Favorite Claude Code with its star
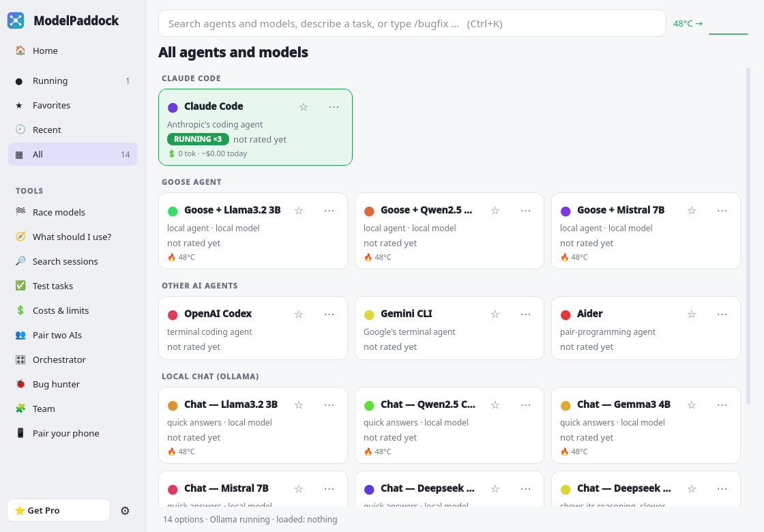764x532 pixels. point(304,106)
